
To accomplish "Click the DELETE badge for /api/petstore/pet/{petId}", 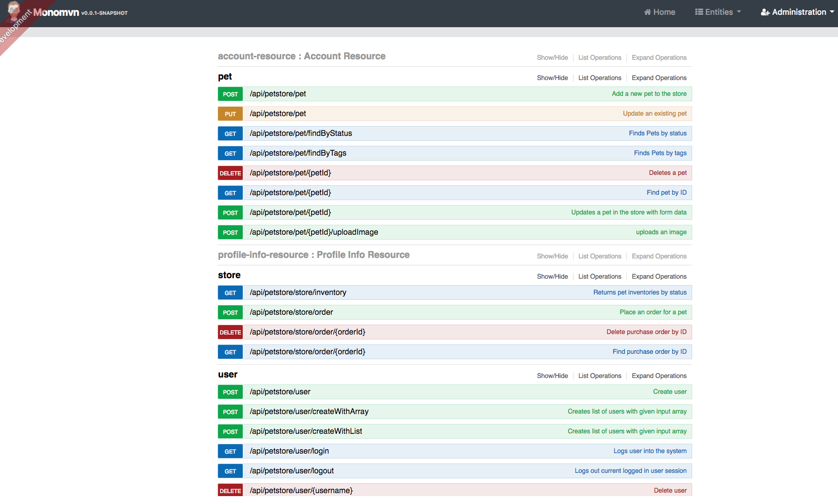I will [230, 172].
